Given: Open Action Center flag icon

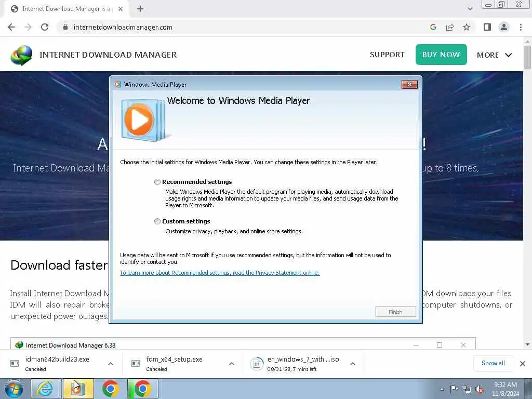Looking at the screenshot, I should pyautogui.click(x=454, y=389).
